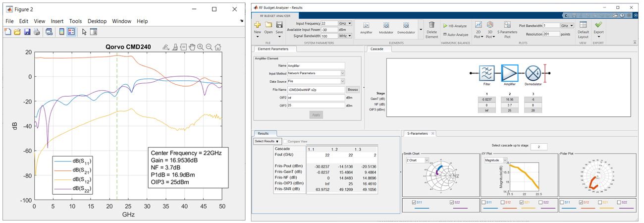Image resolution: width=644 pixels, height=223 pixels.
Task: Run HB-Analyze harmonic balance
Action: (x=455, y=25)
